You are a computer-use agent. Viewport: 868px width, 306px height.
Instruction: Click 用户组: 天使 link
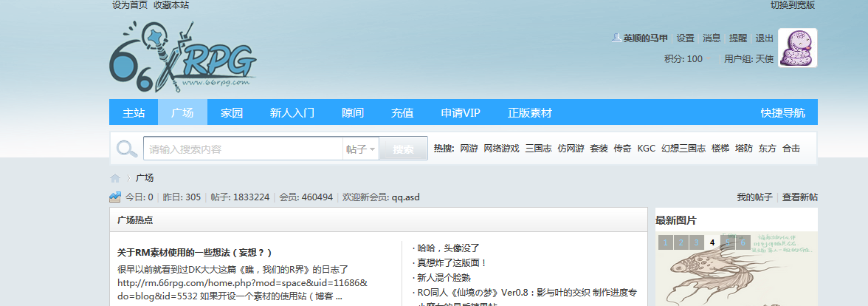(748, 59)
